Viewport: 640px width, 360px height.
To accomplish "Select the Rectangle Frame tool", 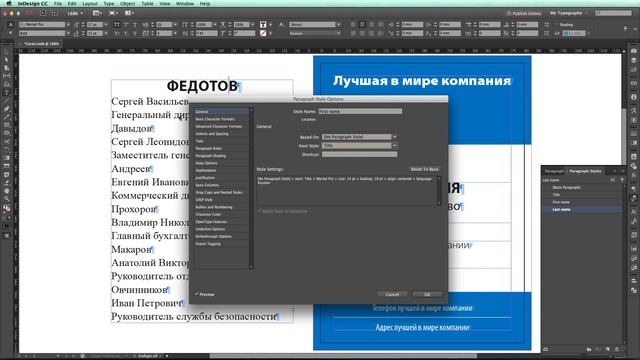I will tap(7, 125).
